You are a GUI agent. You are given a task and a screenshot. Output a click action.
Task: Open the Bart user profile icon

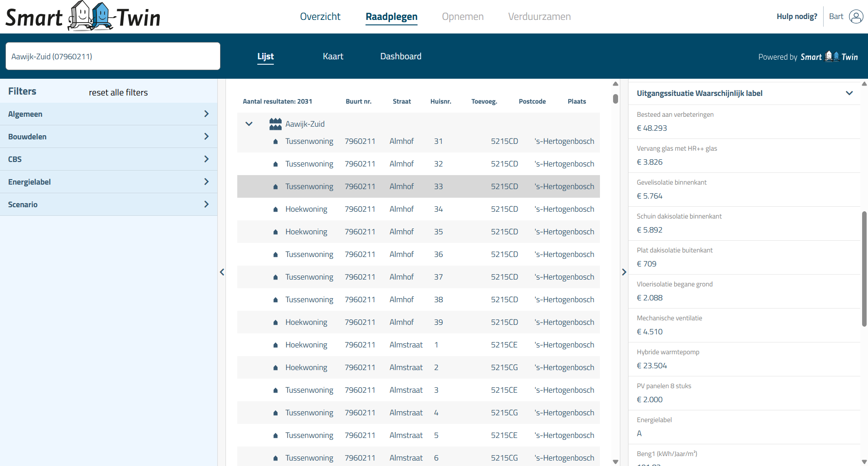(856, 17)
